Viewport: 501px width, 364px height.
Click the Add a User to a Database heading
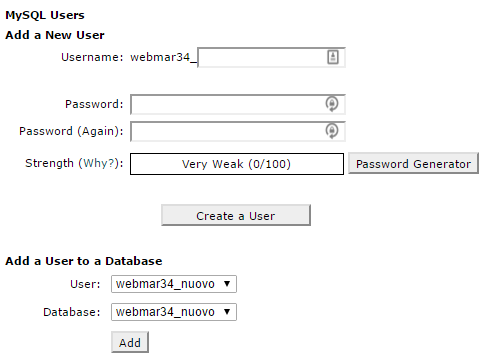[x=84, y=261]
